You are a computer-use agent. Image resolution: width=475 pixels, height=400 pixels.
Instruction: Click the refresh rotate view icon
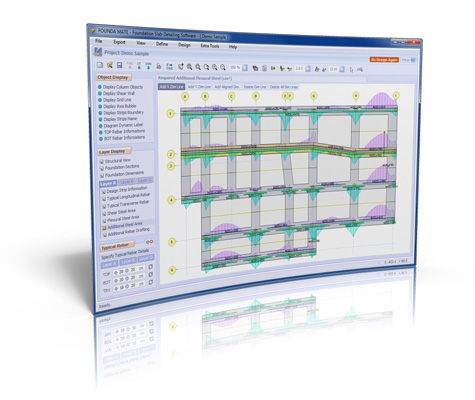click(x=181, y=67)
